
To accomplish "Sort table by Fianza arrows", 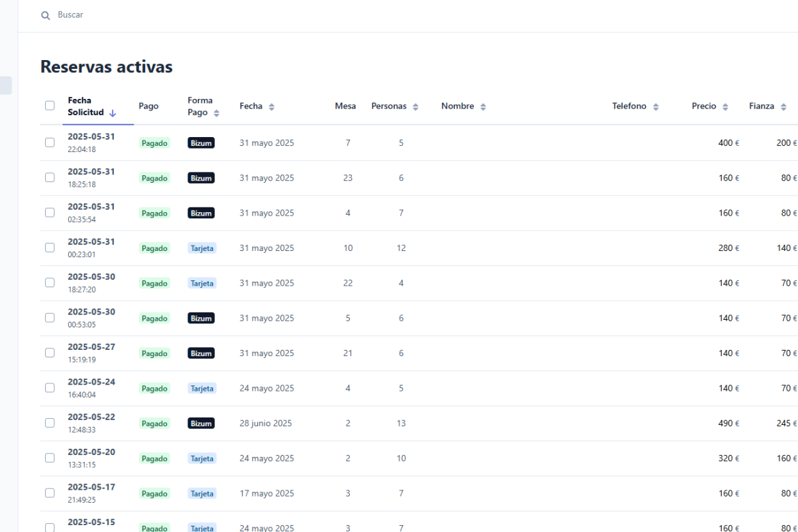I will (x=783, y=107).
